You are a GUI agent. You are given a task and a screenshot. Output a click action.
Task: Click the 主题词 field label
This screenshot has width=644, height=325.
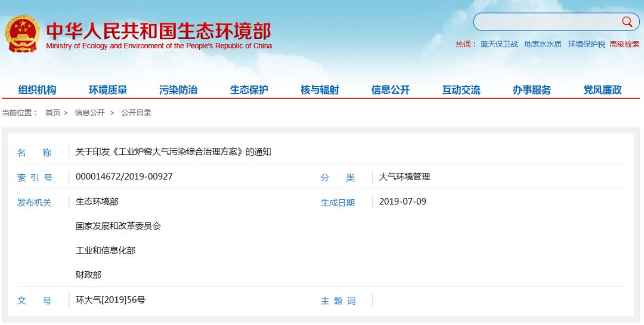[x=338, y=301]
